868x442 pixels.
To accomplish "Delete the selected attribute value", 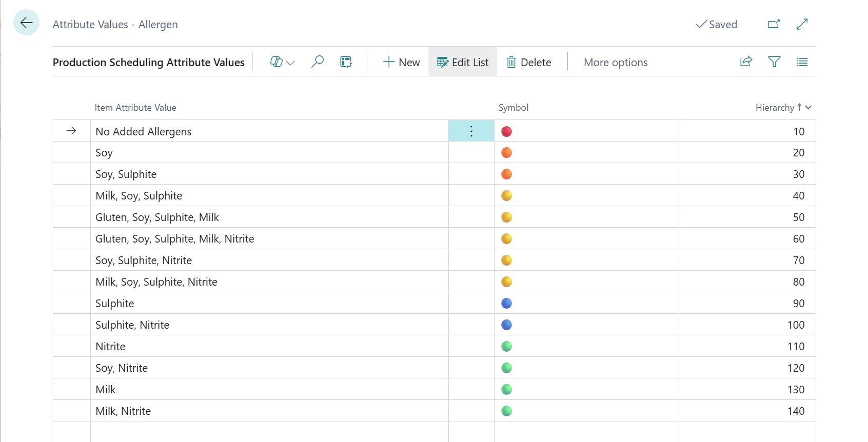I will [x=529, y=62].
